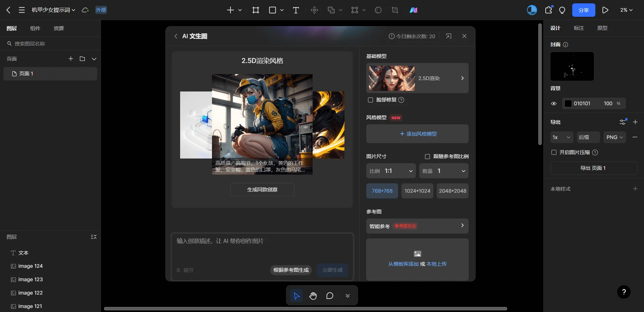Select the Move cursor tool
This screenshot has height=312, width=644.
point(296,296)
